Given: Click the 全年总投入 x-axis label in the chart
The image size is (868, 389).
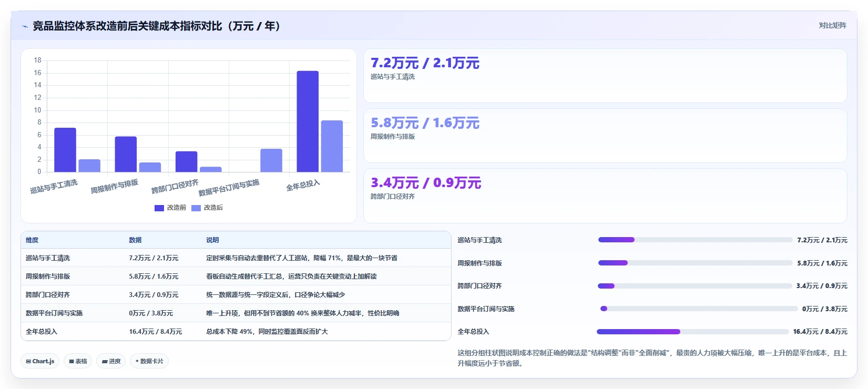Looking at the screenshot, I should coord(303,185).
